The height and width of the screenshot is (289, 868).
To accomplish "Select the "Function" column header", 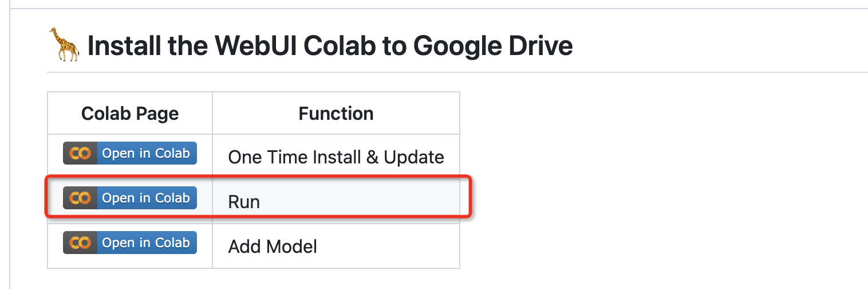I will 336,114.
